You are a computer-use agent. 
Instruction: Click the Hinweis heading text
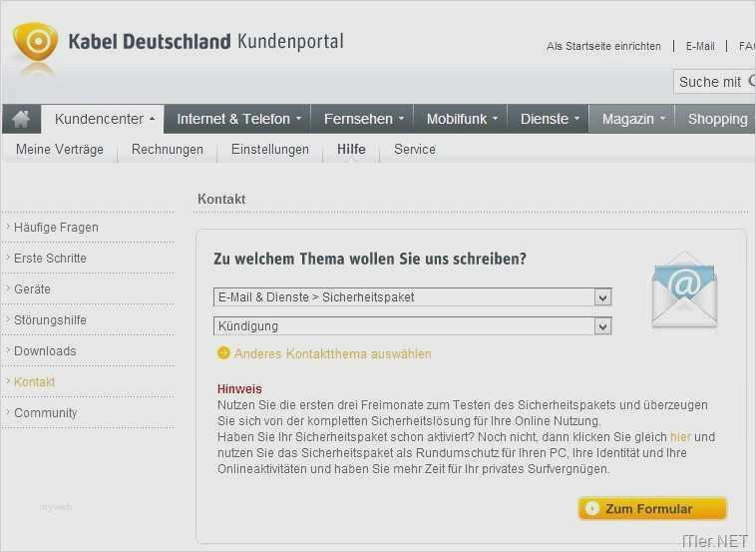click(239, 389)
